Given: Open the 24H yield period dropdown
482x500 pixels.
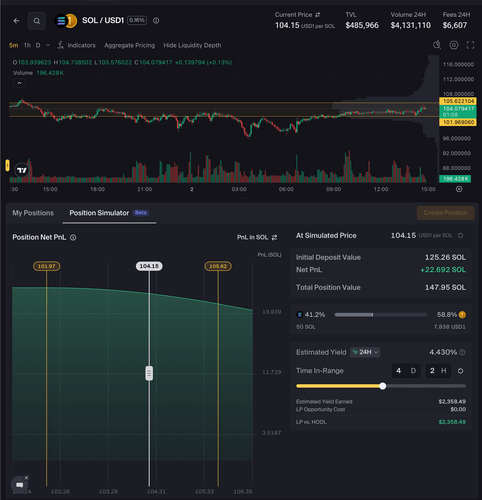Looking at the screenshot, I should coord(365,352).
